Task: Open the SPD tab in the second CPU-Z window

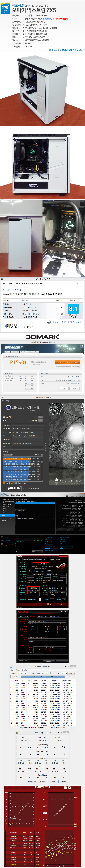Action: (x=46, y=617)
